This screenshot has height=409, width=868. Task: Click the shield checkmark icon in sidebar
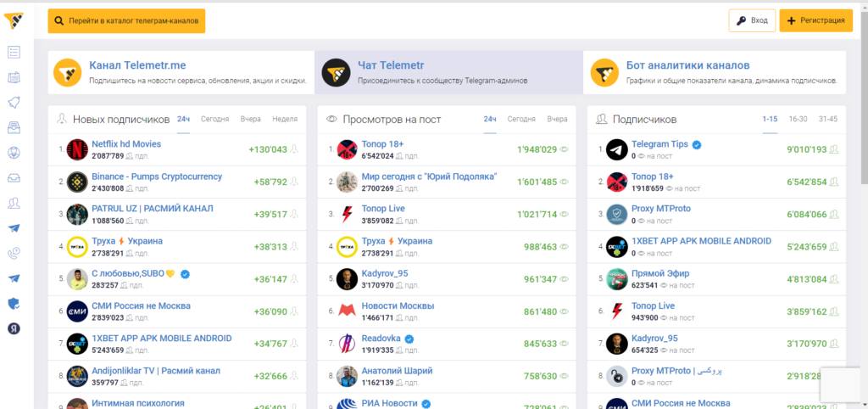[x=14, y=303]
